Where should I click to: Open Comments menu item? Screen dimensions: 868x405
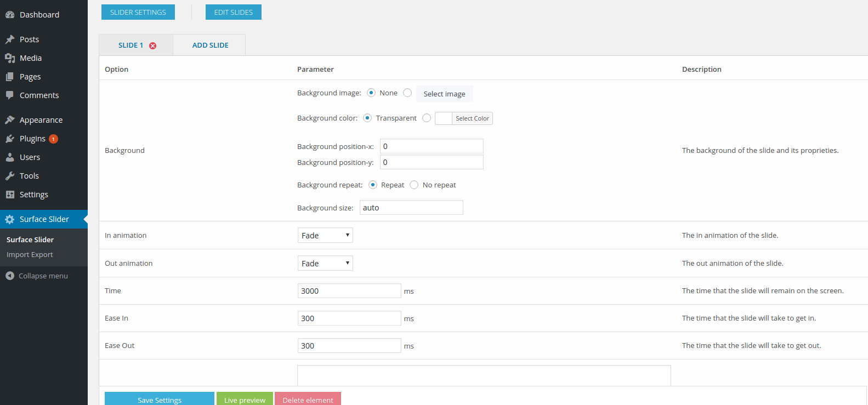[x=44, y=95]
